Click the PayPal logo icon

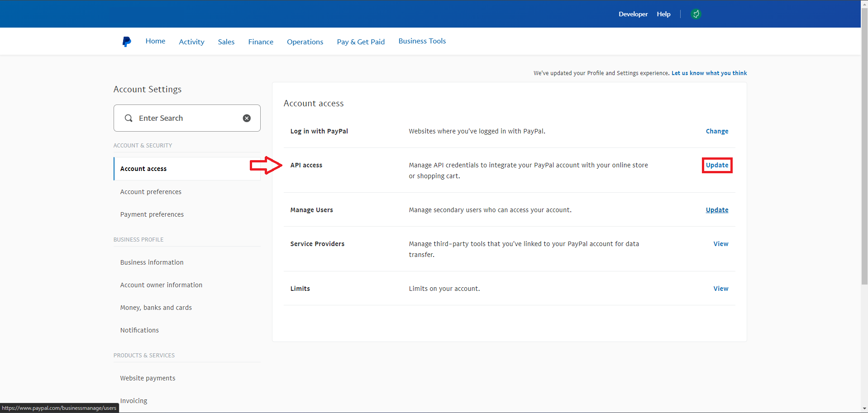pos(127,42)
